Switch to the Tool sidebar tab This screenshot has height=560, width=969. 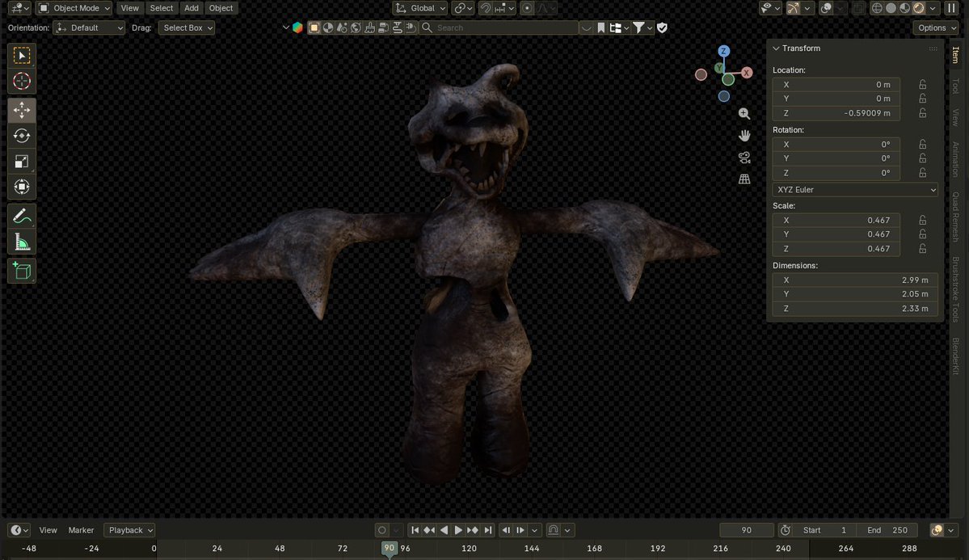pyautogui.click(x=955, y=86)
